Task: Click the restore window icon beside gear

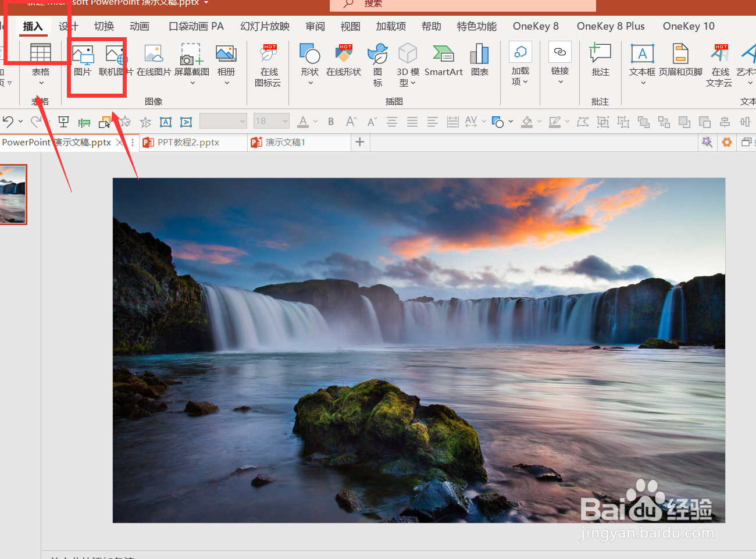Action: pyautogui.click(x=746, y=142)
